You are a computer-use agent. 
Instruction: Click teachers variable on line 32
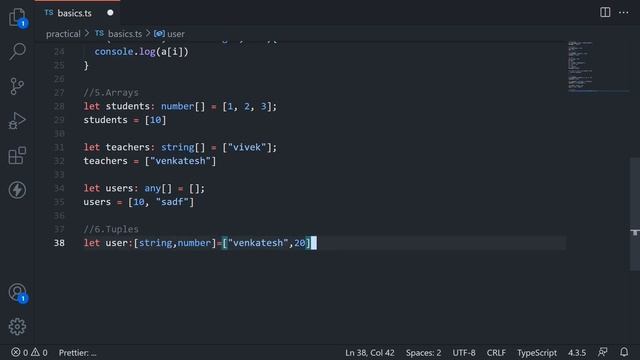pos(105,161)
